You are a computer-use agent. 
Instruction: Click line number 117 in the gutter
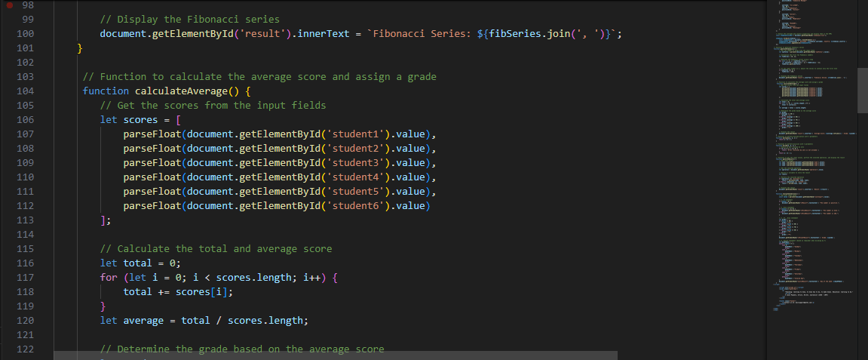pos(26,278)
